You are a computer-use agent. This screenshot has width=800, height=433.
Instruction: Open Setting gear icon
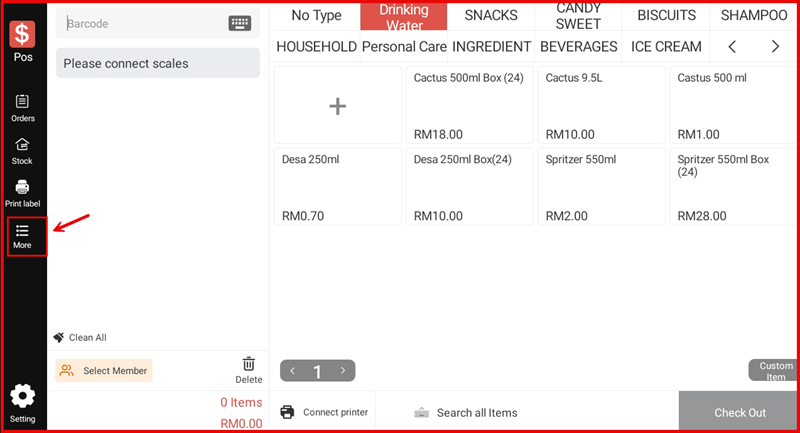click(22, 401)
